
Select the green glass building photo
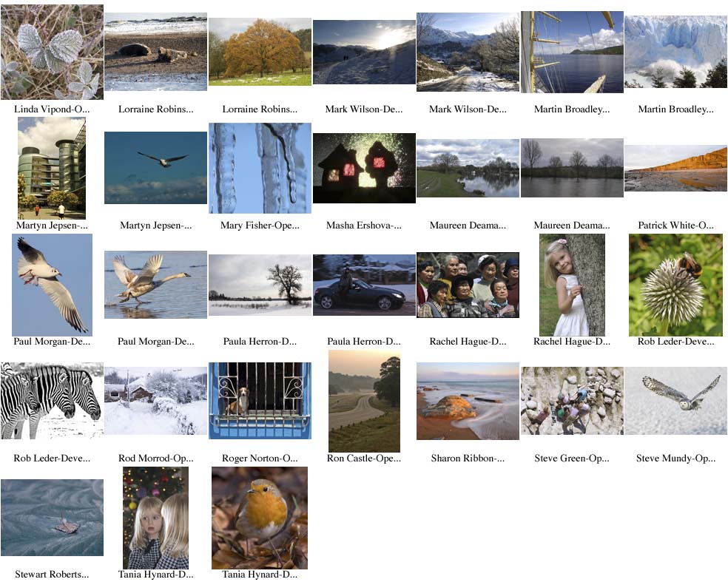(52, 168)
